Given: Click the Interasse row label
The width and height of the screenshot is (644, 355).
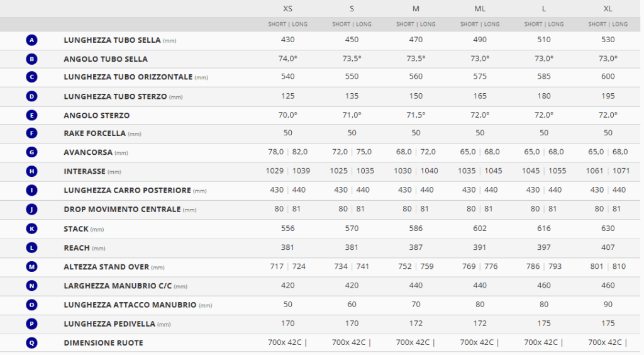Looking at the screenshot, I should 84,171.
